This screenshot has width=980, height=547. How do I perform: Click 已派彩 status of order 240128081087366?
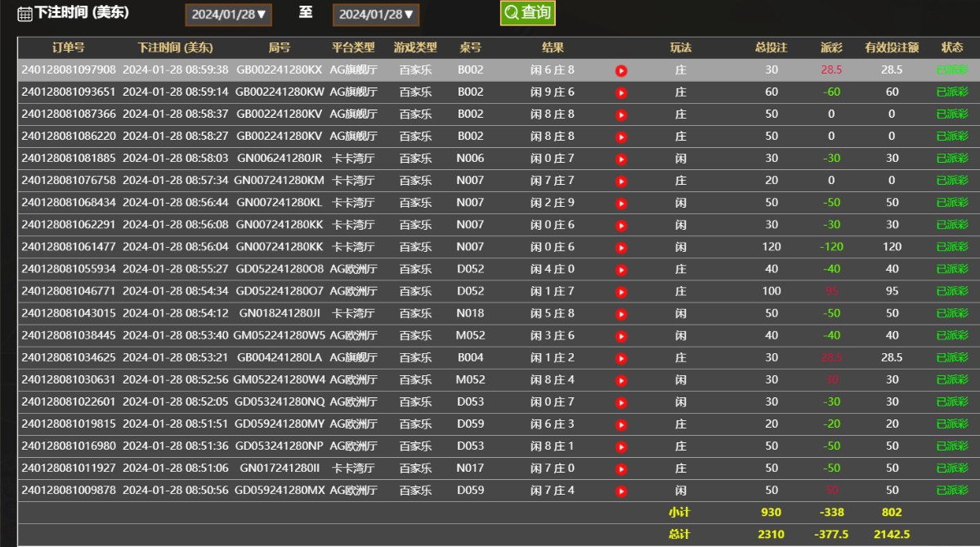point(951,114)
